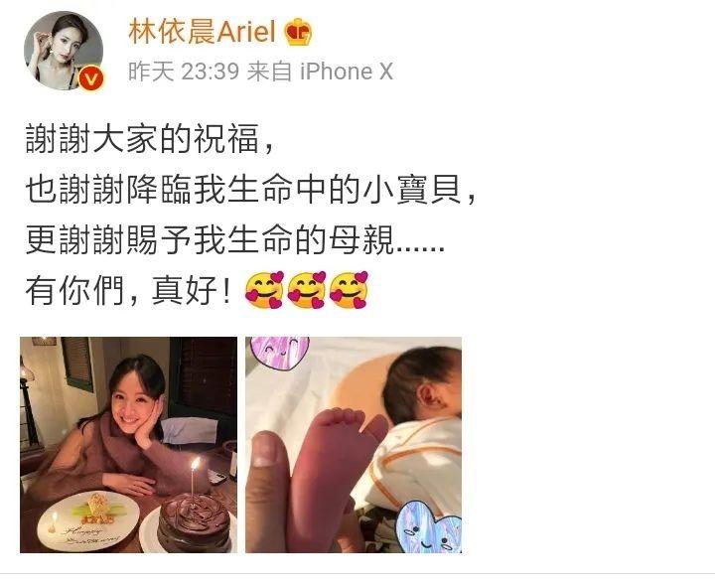Click the blue crying heart sticker
Viewport: 715px width, 588px height.
427,526
